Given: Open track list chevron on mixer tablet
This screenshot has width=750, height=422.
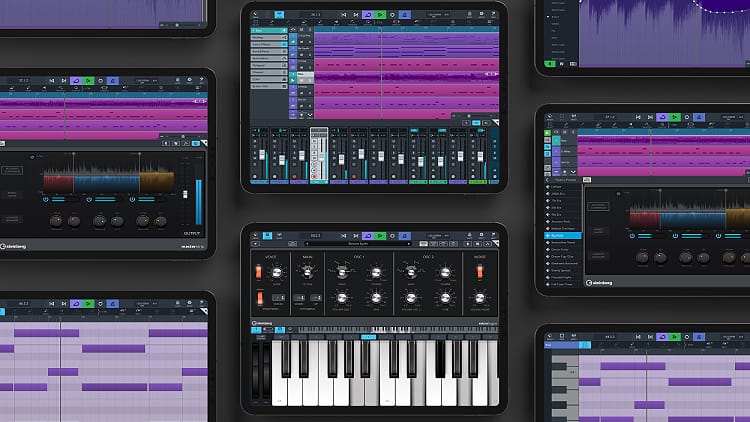Looking at the screenshot, I should click(309, 115).
